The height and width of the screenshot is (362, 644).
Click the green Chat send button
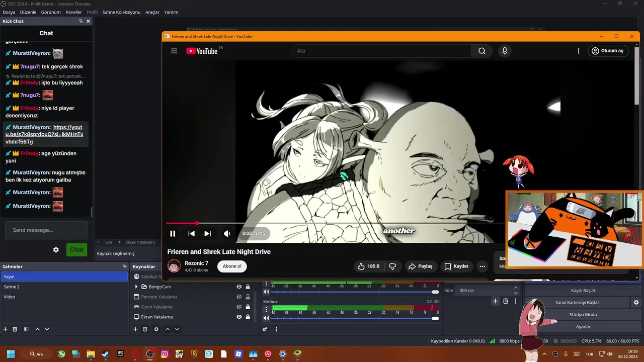pyautogui.click(x=76, y=250)
